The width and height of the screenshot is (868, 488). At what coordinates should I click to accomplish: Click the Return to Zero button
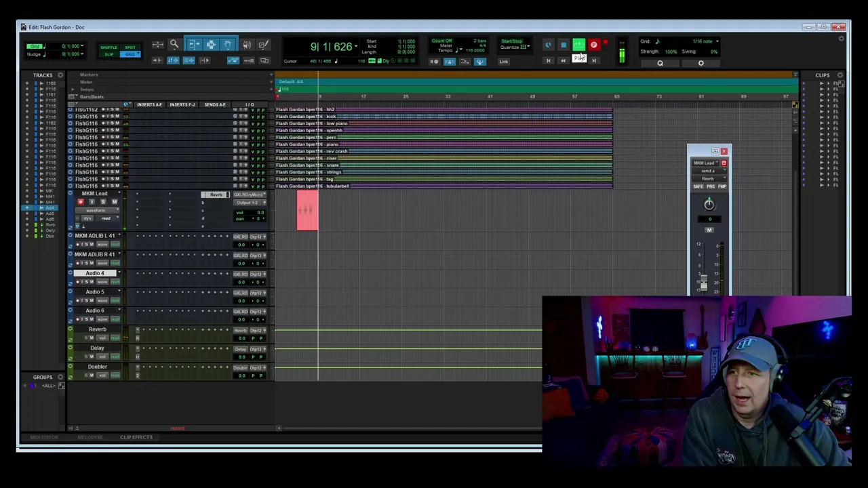pos(548,61)
